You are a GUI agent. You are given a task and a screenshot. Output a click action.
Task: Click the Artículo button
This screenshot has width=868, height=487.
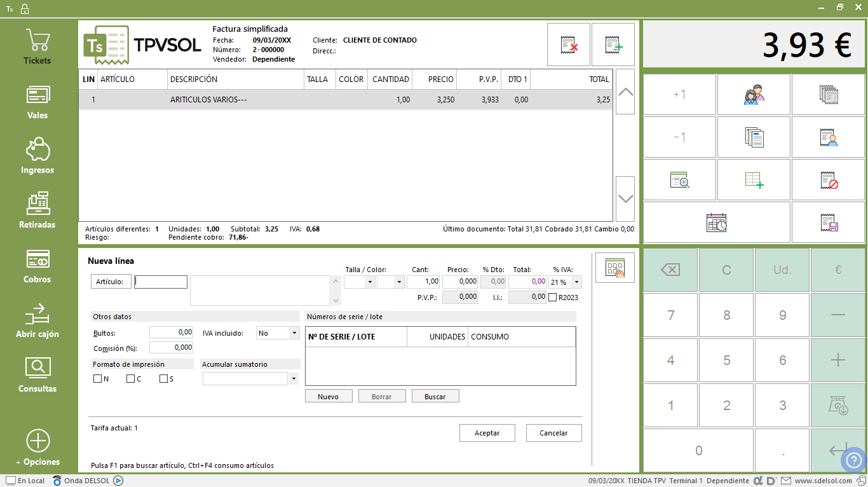[x=111, y=282]
